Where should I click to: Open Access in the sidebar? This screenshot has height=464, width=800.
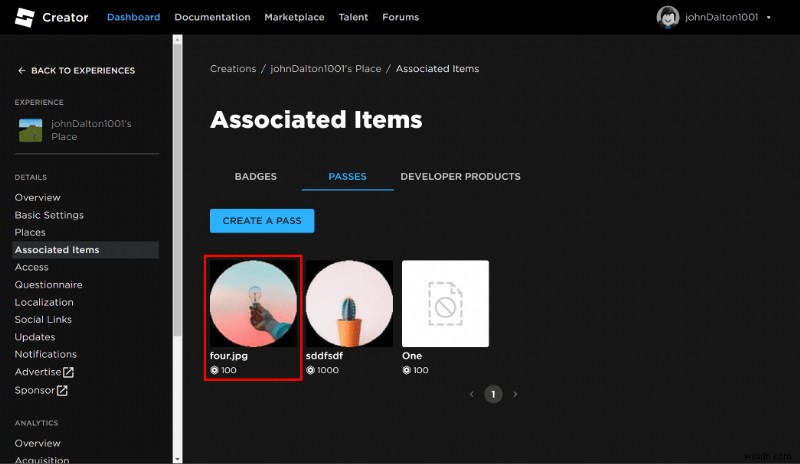click(x=32, y=267)
